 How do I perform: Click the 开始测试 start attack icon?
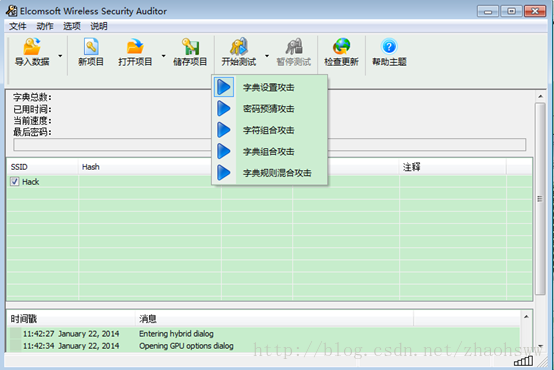pos(238,46)
